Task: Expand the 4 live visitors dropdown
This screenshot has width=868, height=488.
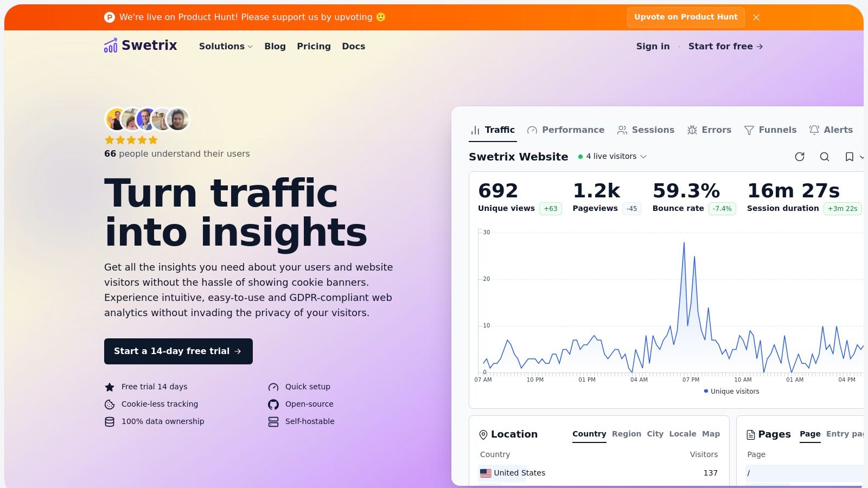Action: point(612,157)
